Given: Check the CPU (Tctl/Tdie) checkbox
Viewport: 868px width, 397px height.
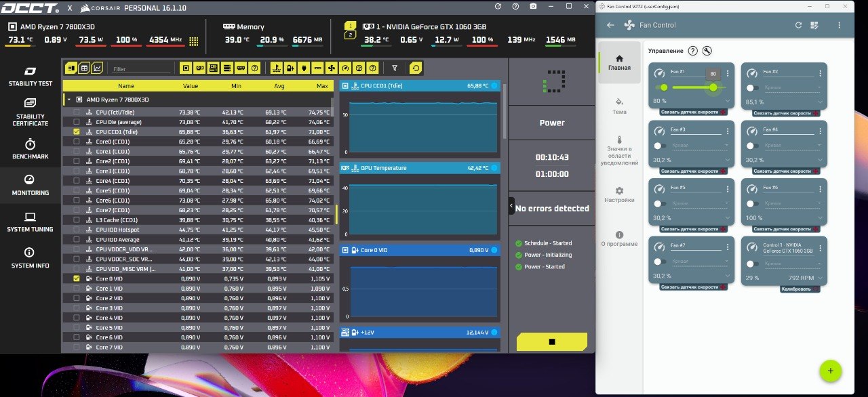Looking at the screenshot, I should (x=76, y=112).
